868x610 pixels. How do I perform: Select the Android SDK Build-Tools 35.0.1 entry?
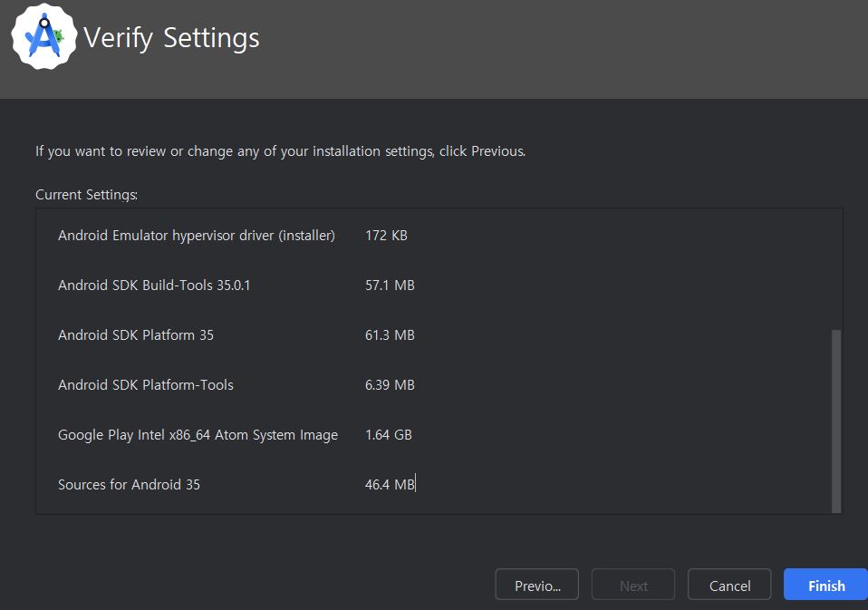[x=154, y=286]
